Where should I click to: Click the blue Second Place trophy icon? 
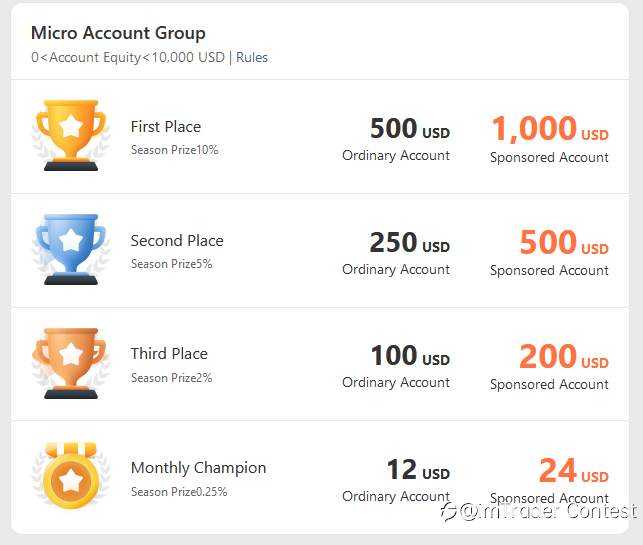tap(71, 249)
